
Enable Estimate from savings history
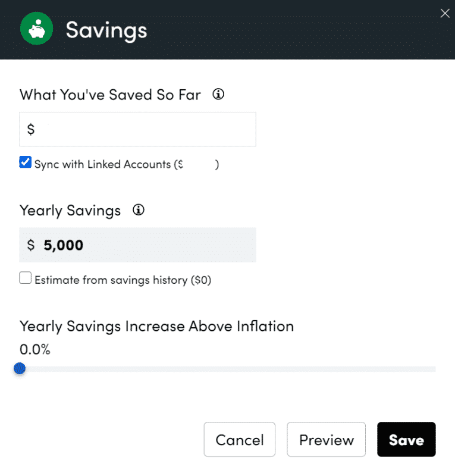click(x=25, y=277)
